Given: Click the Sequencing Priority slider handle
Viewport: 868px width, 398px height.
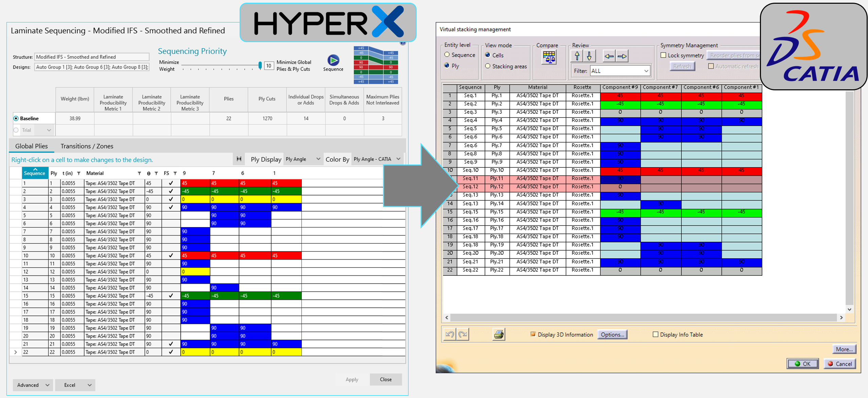Looking at the screenshot, I should click(x=260, y=65).
